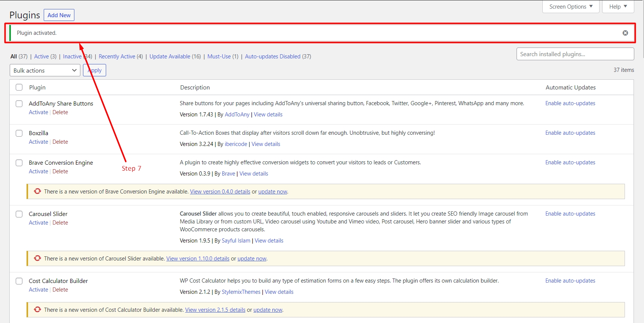Open View version 0.4.0 details link

(x=220, y=192)
